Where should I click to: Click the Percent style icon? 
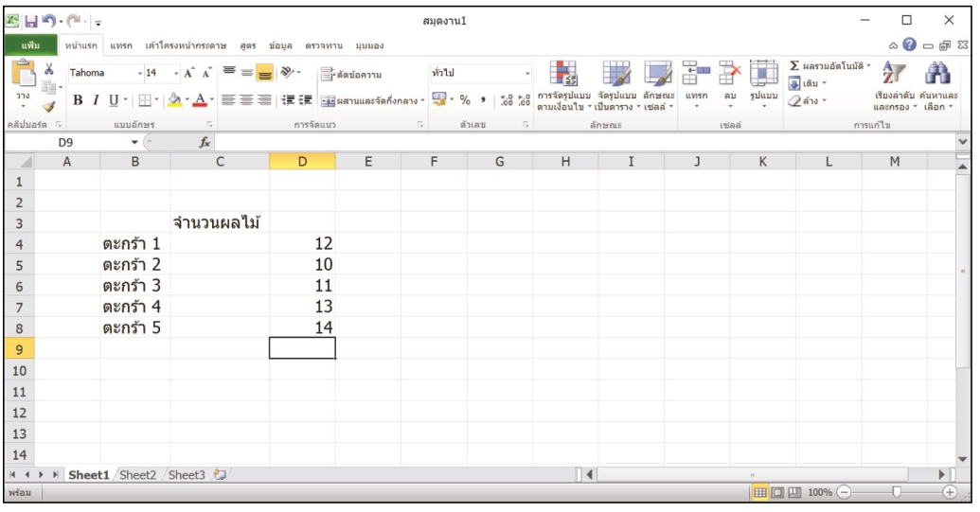(x=465, y=100)
